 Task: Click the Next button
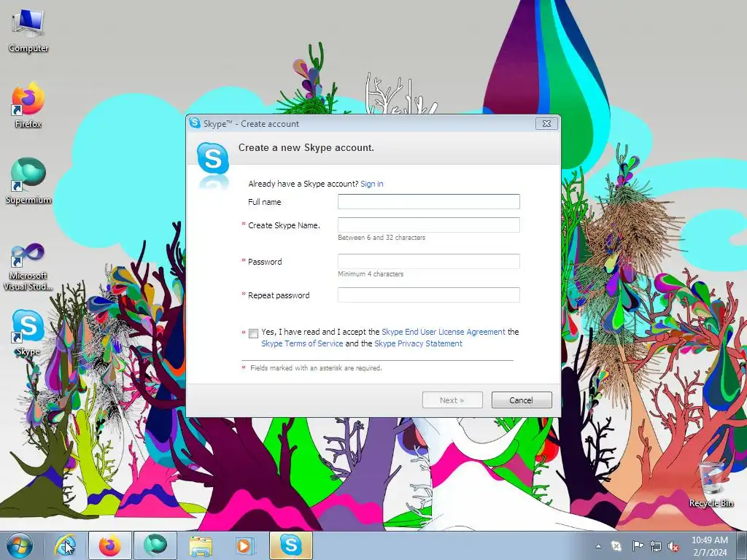(452, 400)
